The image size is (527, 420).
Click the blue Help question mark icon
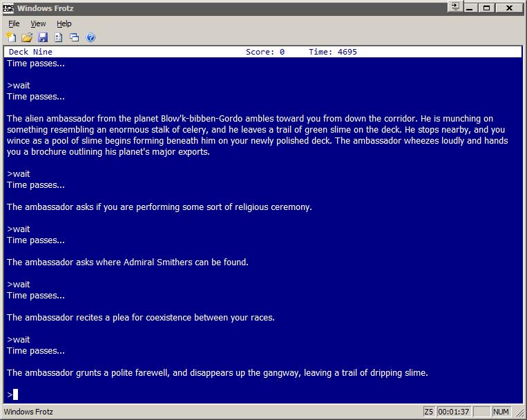click(x=90, y=37)
